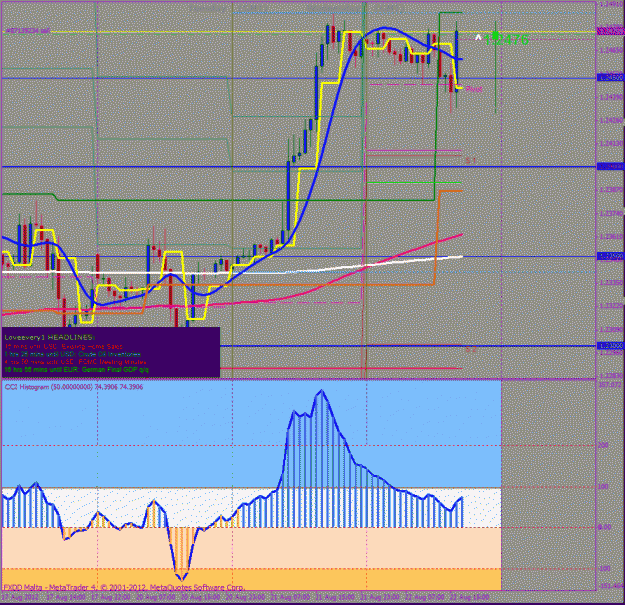Click the 1.23000 blue price tag on axis
Viewport: 625px width, 605px height.
click(x=610, y=346)
